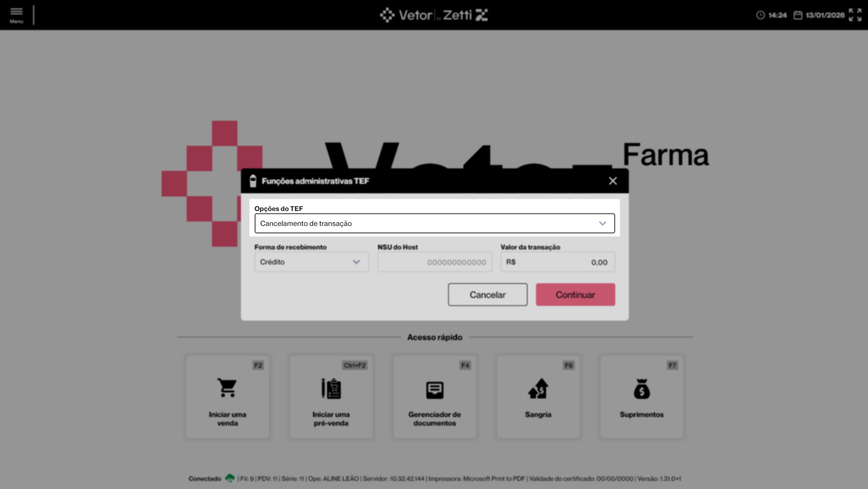Image resolution: width=868 pixels, height=489 pixels.
Task: Click the Farma logo text
Action: click(x=665, y=155)
